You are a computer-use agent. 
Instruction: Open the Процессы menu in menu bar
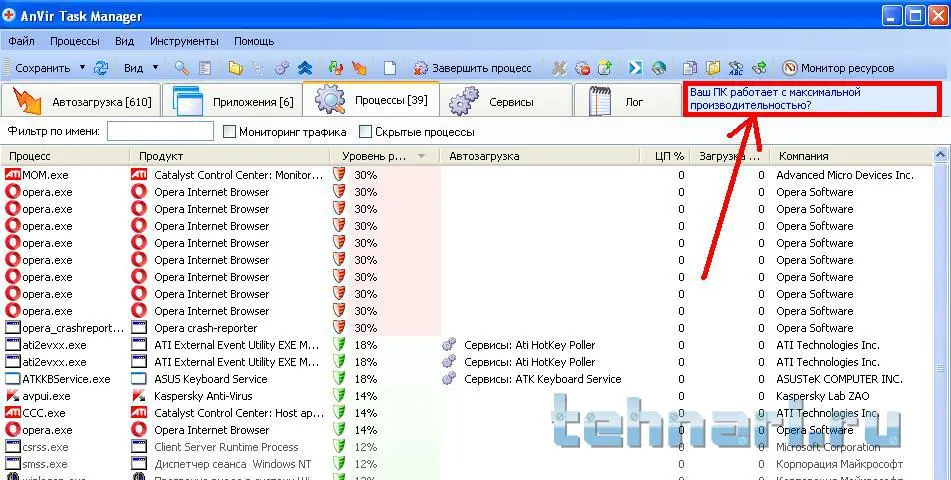pos(75,41)
